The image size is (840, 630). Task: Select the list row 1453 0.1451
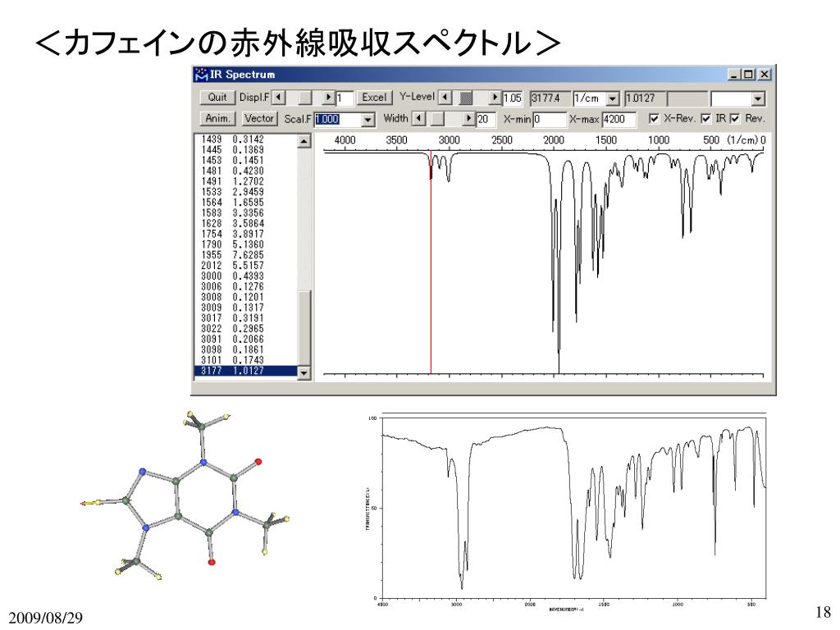[x=246, y=160]
